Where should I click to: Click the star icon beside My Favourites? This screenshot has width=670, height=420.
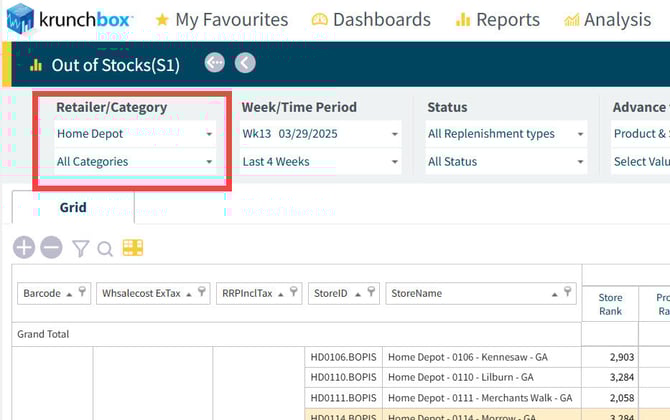162,20
